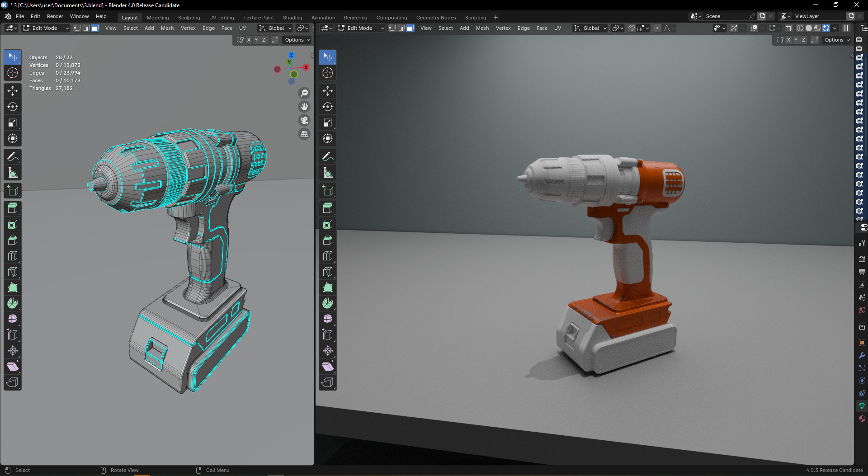
Task: Open the Geometry Nodes workspace tab
Action: 436,18
